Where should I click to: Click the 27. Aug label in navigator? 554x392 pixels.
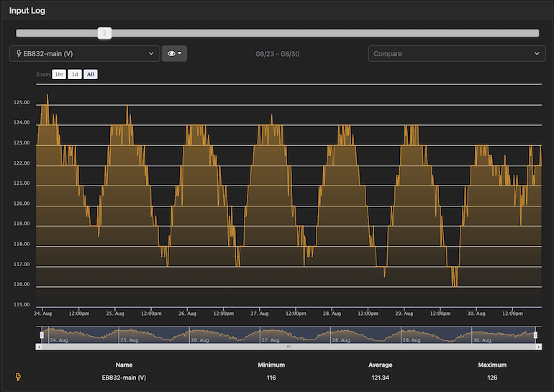[x=271, y=340]
